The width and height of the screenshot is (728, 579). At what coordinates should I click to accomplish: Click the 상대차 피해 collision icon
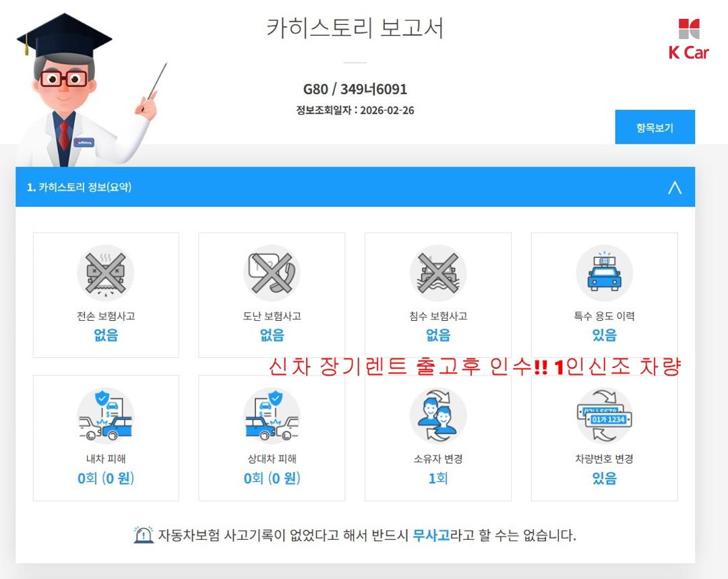point(272,416)
